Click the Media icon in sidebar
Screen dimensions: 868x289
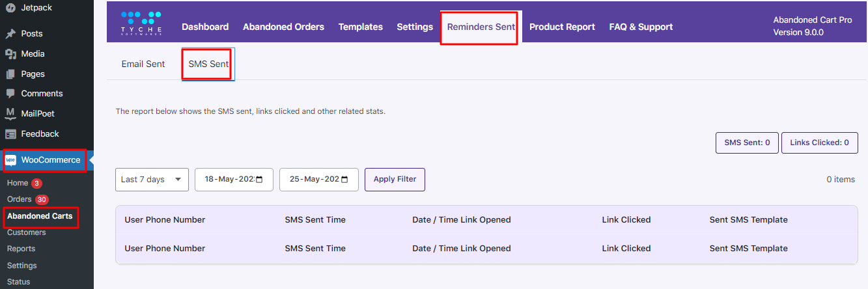[10, 53]
